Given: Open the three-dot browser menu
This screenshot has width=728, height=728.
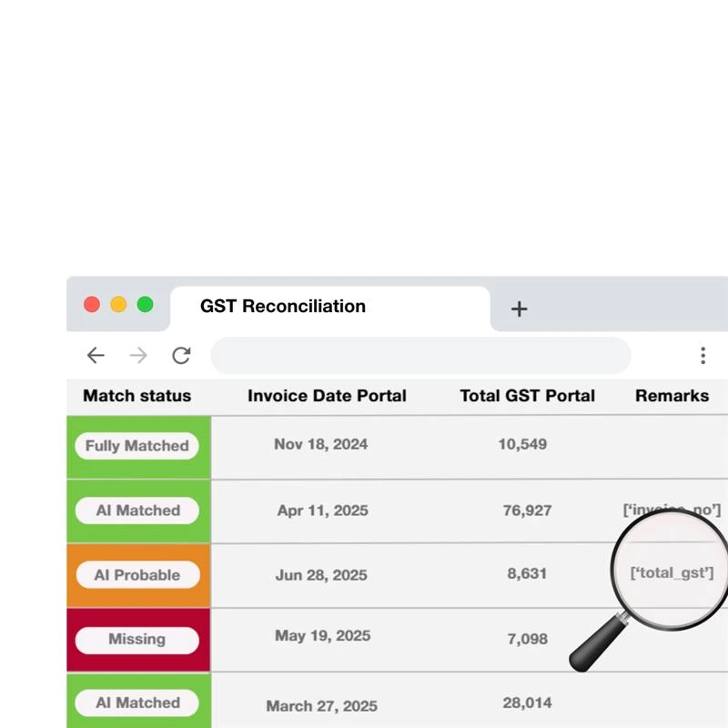Looking at the screenshot, I should [x=703, y=356].
